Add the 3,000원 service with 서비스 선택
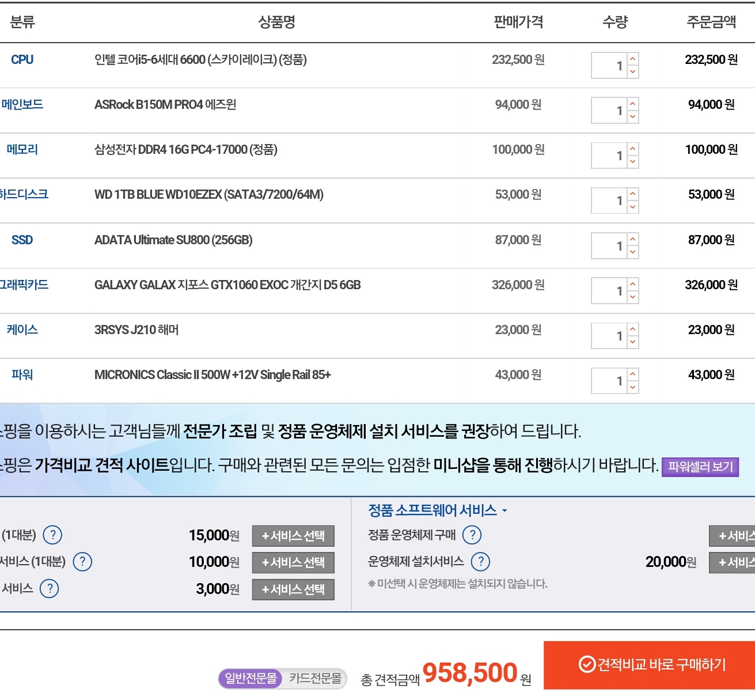This screenshot has width=755, height=700. (x=293, y=589)
